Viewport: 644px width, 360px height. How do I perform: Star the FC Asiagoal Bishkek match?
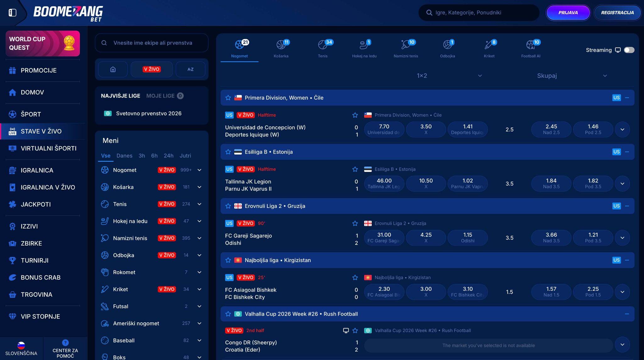[355, 278]
